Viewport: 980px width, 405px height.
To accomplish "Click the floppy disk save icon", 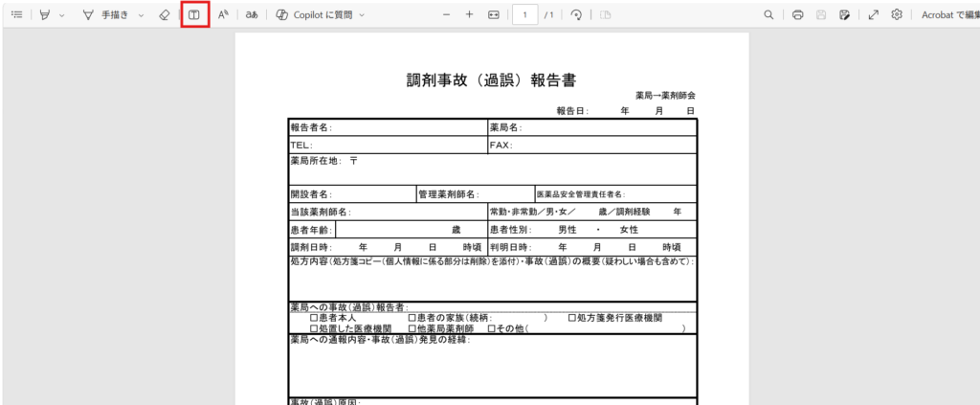I will [821, 15].
